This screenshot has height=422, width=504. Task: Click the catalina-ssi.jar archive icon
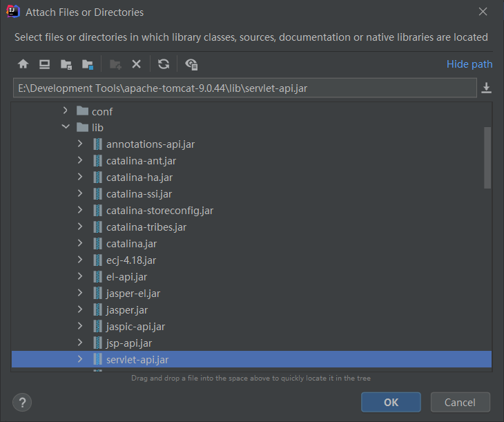(98, 193)
